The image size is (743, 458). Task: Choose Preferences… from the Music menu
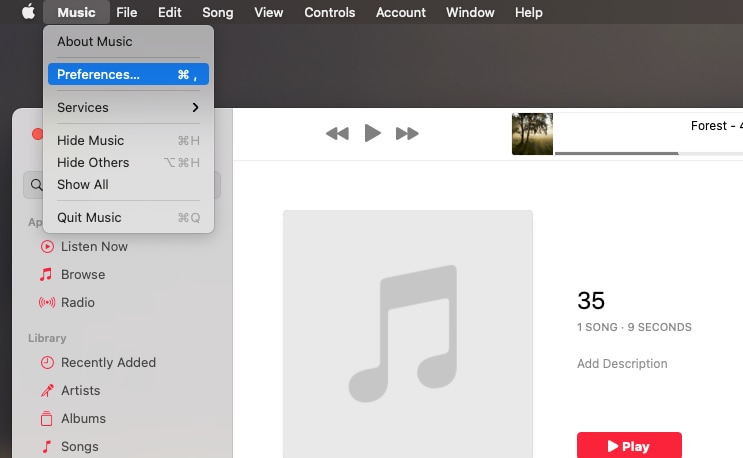pos(128,74)
